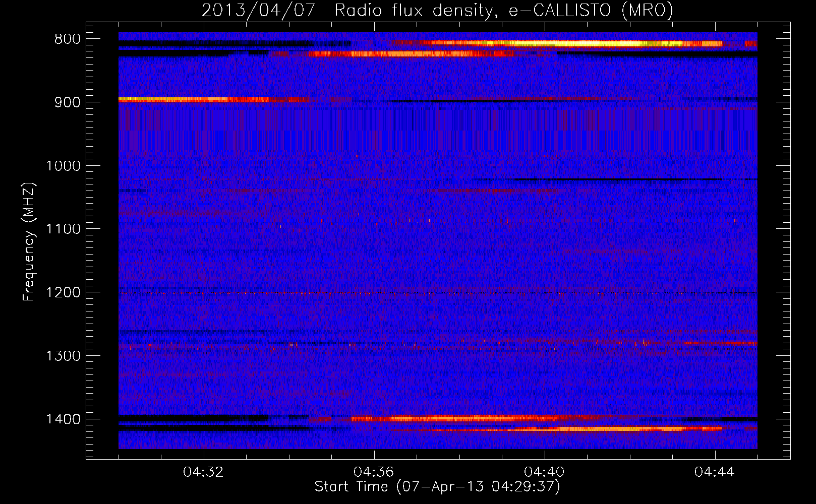This screenshot has width=816, height=504.
Task: Select the 1100 frequency axis label
Action: tap(63, 229)
